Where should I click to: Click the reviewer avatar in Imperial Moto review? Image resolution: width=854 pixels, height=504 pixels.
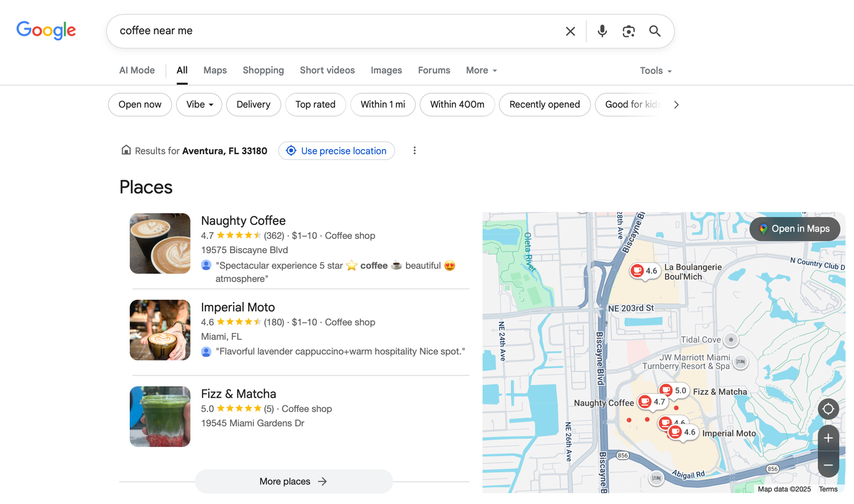(206, 352)
